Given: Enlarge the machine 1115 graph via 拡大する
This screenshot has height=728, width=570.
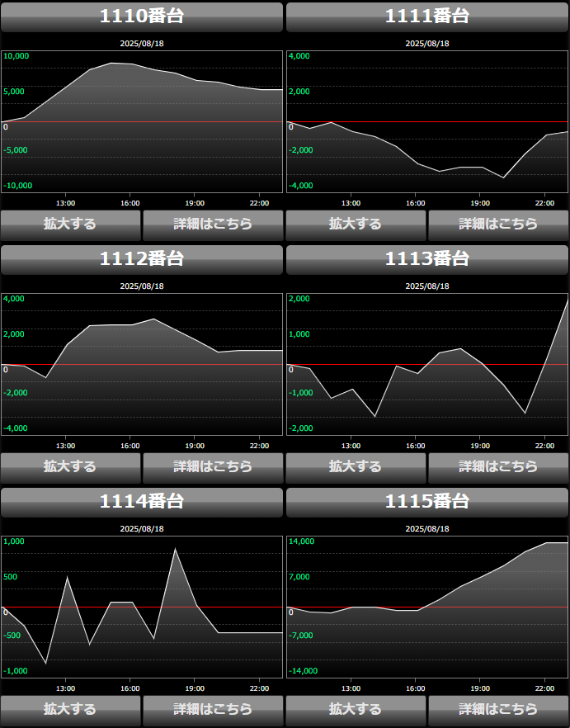Looking at the screenshot, I should point(356,711).
